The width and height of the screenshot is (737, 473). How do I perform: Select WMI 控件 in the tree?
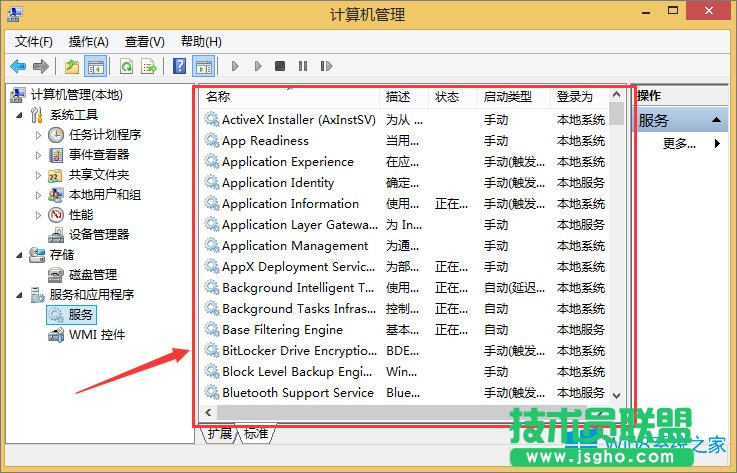coord(96,335)
